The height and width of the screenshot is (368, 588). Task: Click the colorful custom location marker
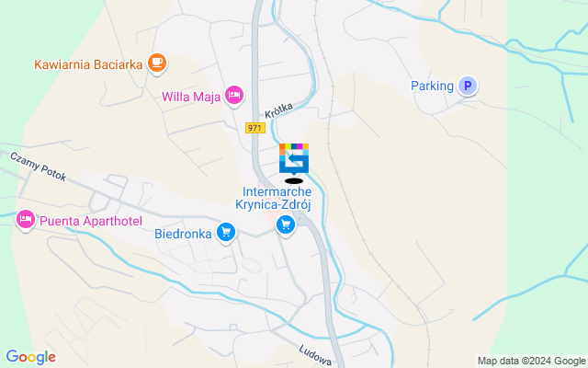pos(294,159)
